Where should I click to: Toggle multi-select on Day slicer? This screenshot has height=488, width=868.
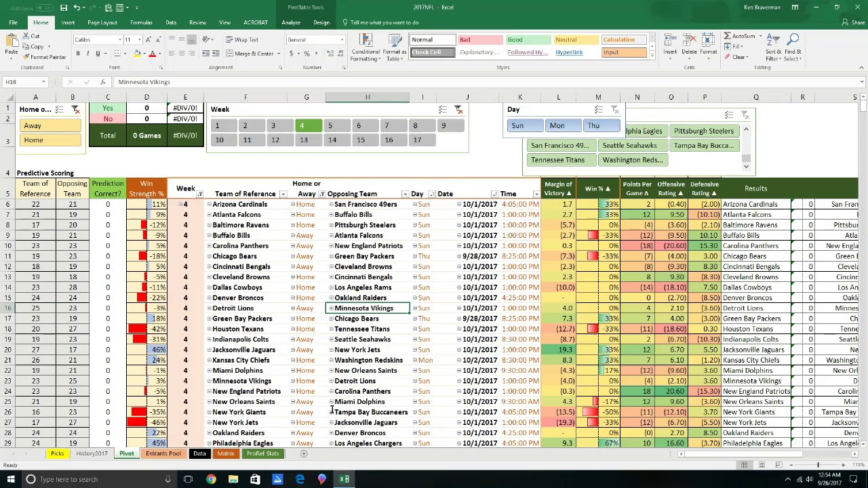click(x=599, y=109)
